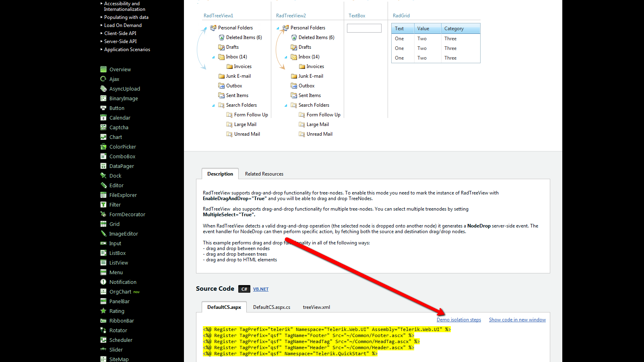The height and width of the screenshot is (362, 644).
Task: Click Deleted Items recycle icon in RadTreeView1
Action: click(x=221, y=37)
